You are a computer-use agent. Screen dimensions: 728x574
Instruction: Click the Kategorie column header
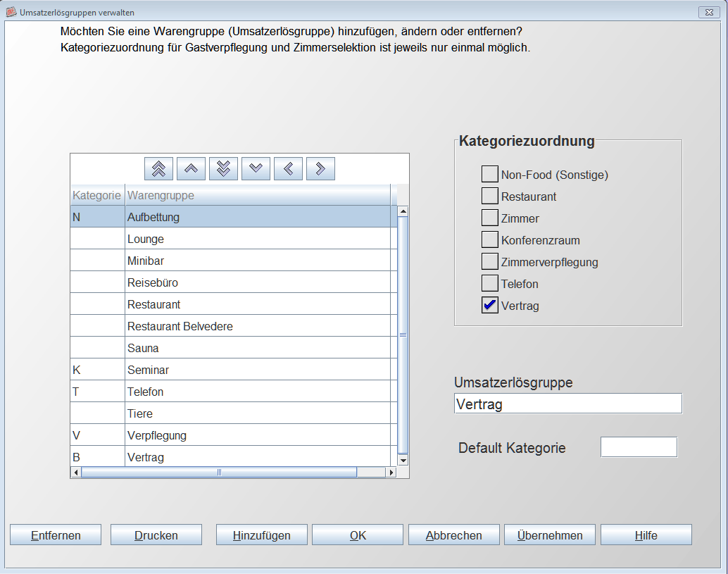[x=97, y=195]
